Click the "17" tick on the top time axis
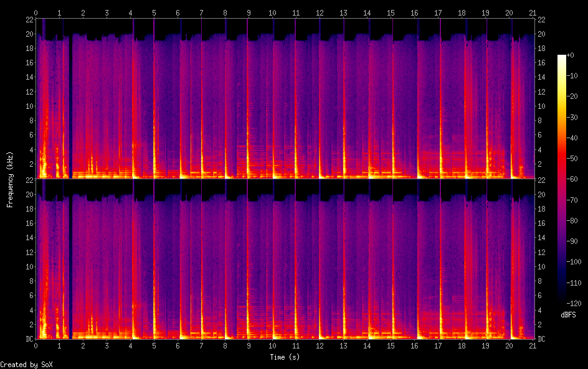The image size is (588, 369). click(x=438, y=12)
